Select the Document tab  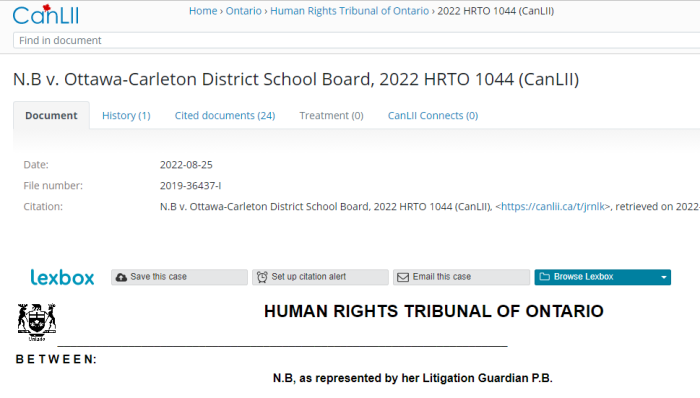pos(51,116)
